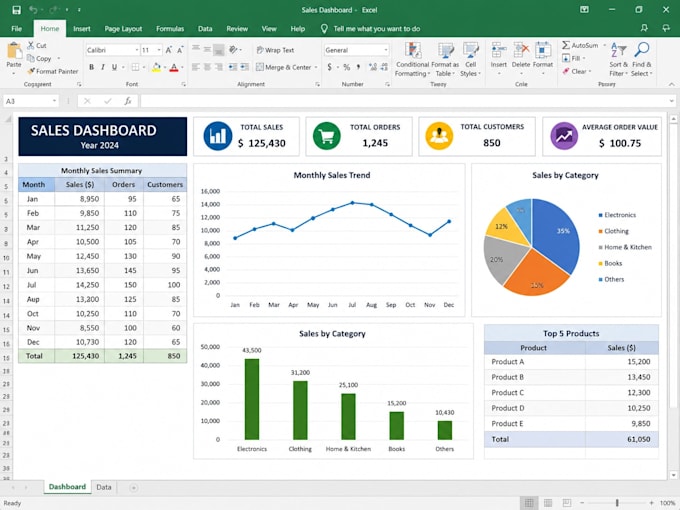Apply the Comma Style format
The image size is (680, 510).
[x=358, y=67]
